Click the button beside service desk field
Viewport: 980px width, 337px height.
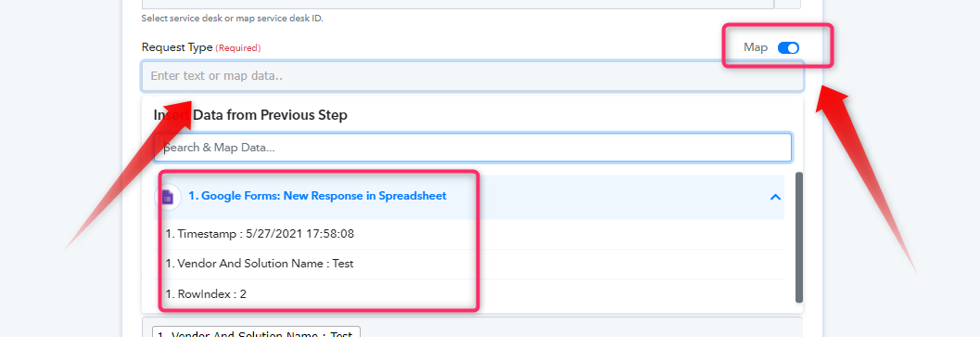788,4
